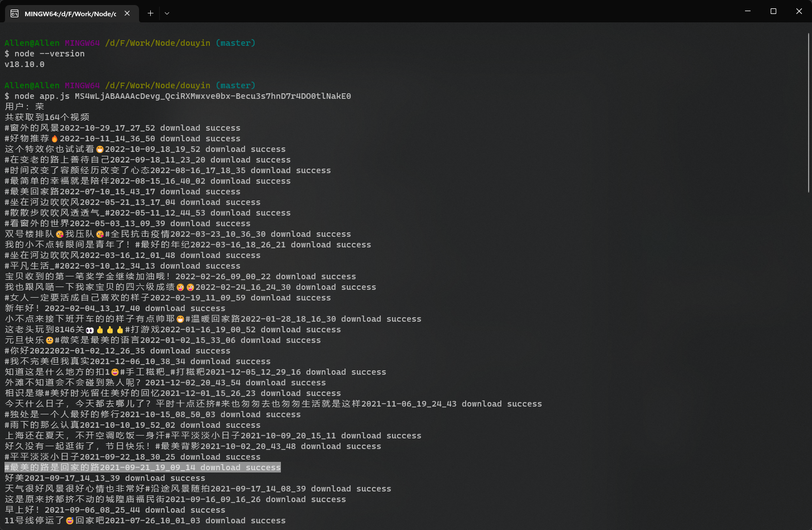Click the fire emoji in the 2022-10-11 line

[x=55, y=139]
